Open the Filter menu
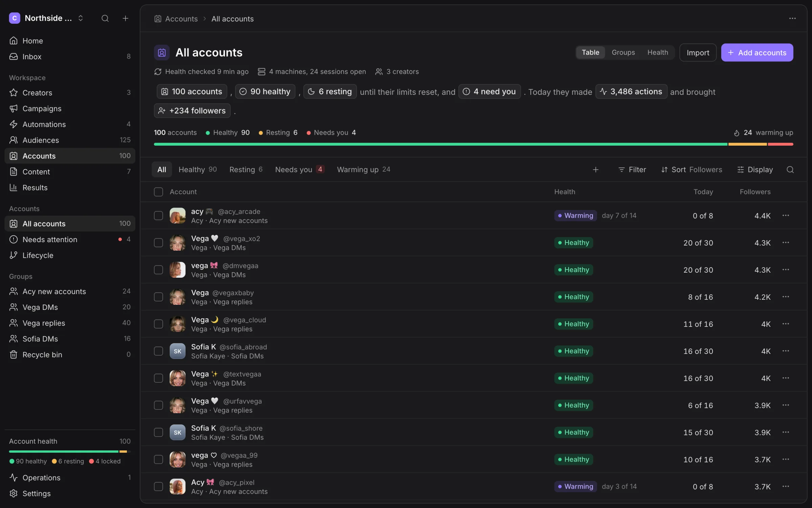The image size is (812, 508). tap(632, 170)
